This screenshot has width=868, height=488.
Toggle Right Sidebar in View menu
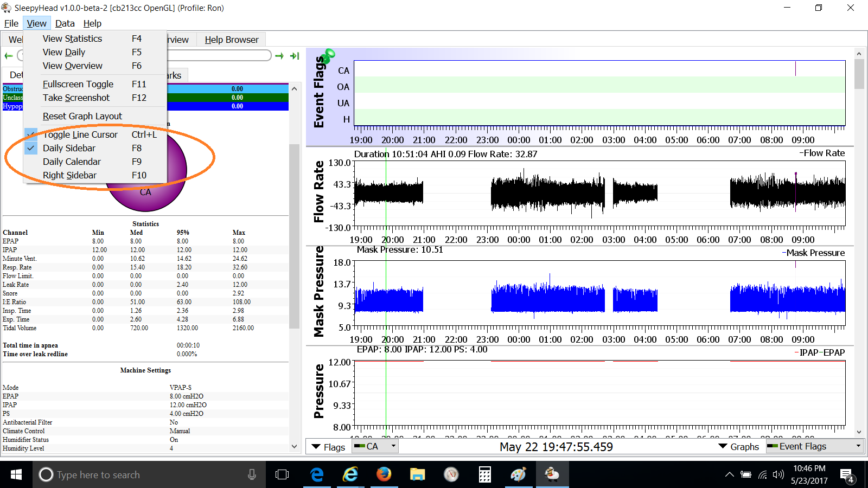(95, 175)
